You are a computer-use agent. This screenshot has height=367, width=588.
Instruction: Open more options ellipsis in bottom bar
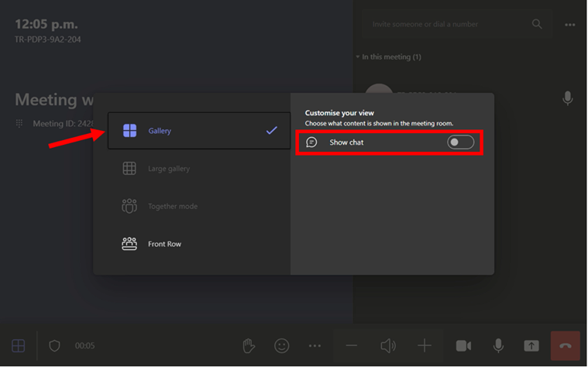[315, 345]
